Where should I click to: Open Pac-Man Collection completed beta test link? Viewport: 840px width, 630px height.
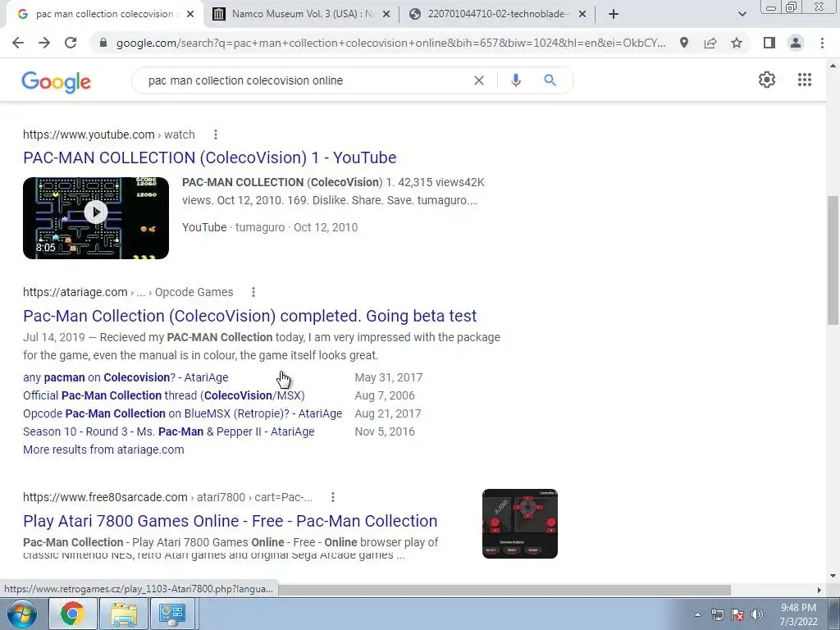[249, 316]
